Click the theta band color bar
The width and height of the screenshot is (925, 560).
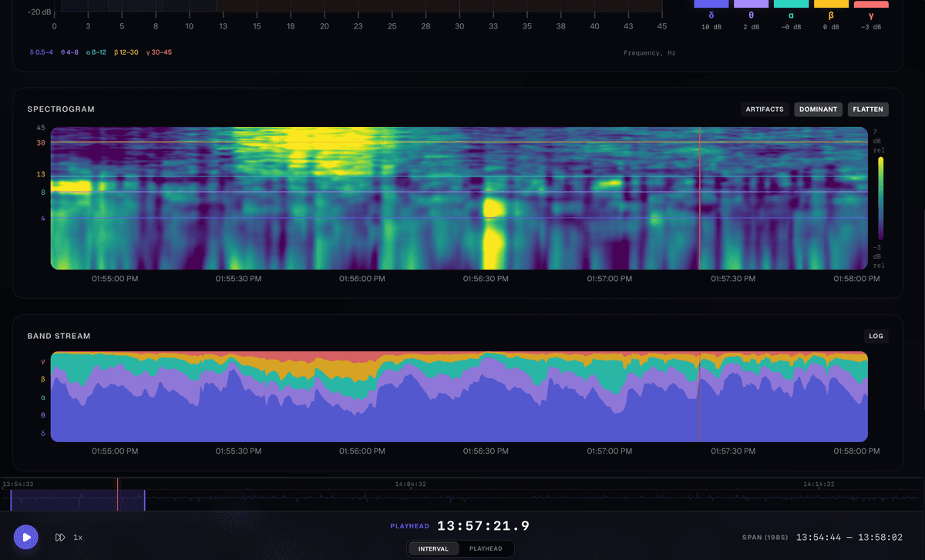point(751,4)
